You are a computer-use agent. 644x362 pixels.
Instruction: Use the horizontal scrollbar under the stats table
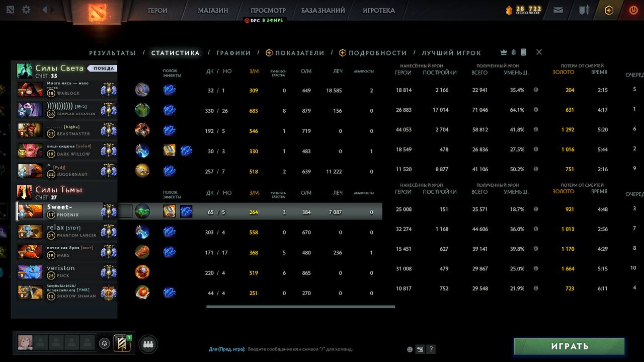pyautogui.click(x=300, y=307)
